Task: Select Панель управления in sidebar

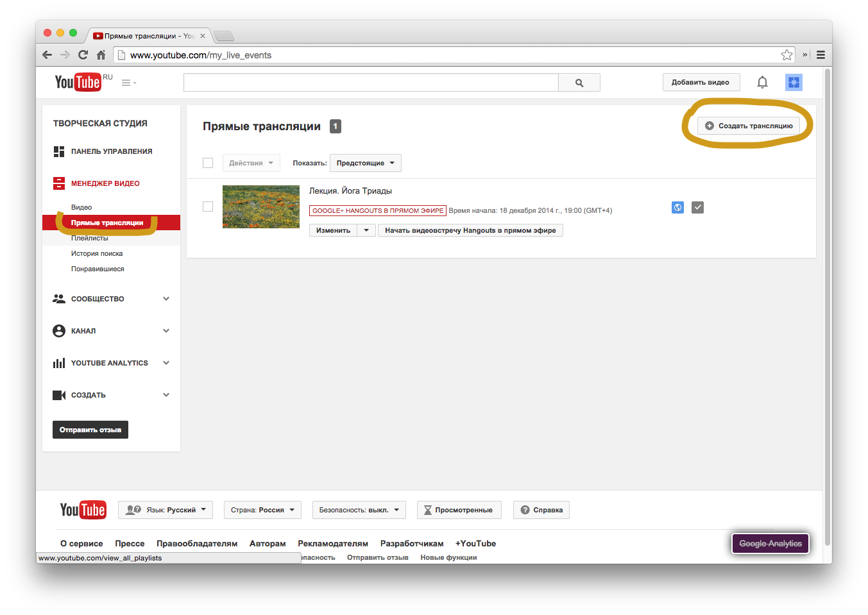Action: tap(111, 151)
